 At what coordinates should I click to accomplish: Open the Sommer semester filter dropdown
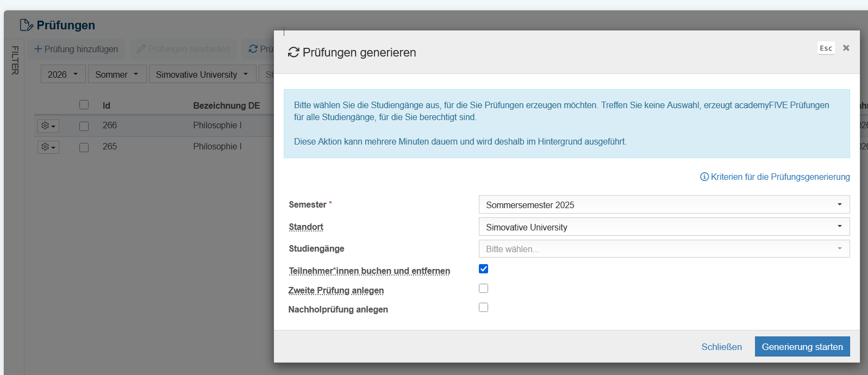coord(117,74)
